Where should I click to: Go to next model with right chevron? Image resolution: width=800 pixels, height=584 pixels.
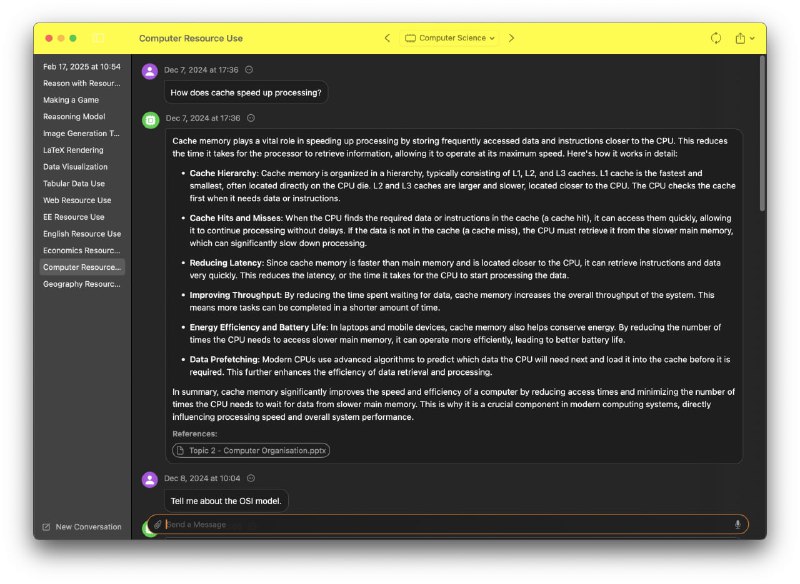pos(511,38)
